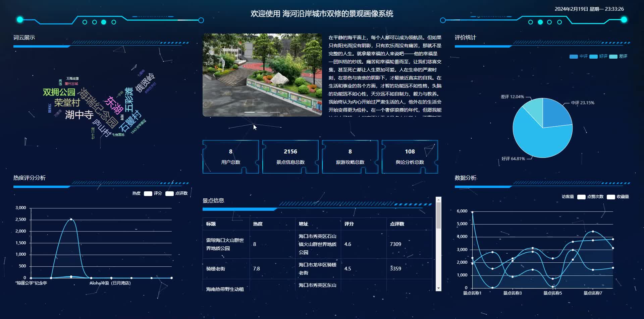644x319 pixels.
Task: Click the scroll-up arrow of 景点信息 table
Action: click(438, 199)
